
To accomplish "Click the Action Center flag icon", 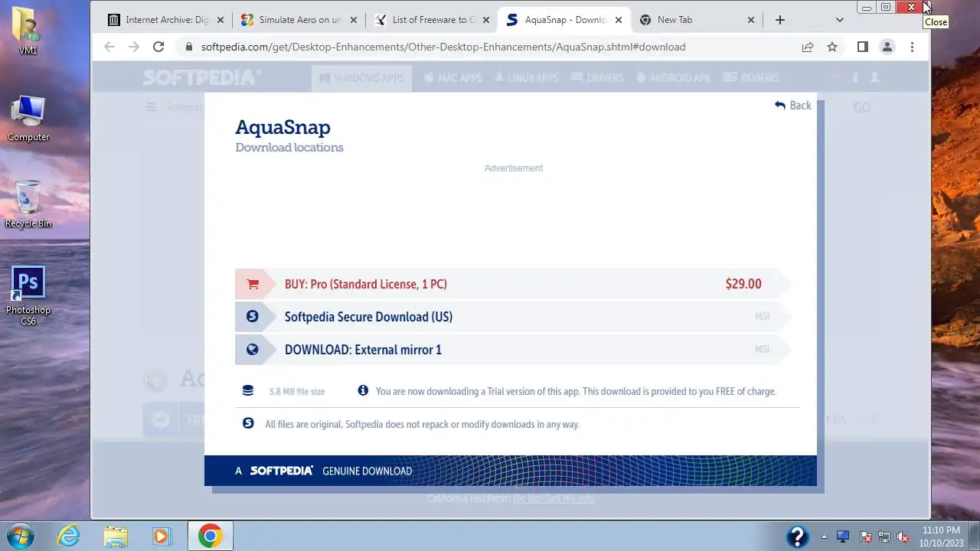I will click(x=865, y=536).
